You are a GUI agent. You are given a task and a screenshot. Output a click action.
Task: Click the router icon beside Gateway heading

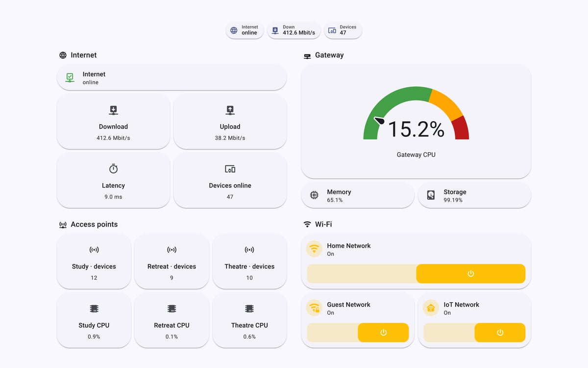(307, 56)
